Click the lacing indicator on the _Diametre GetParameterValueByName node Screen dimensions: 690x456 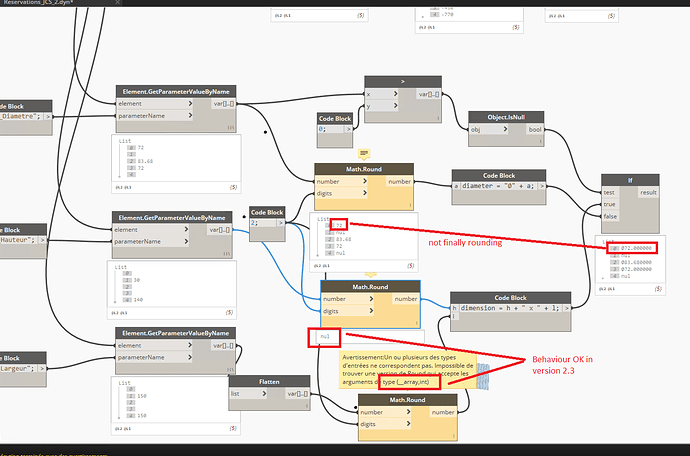coord(231,127)
